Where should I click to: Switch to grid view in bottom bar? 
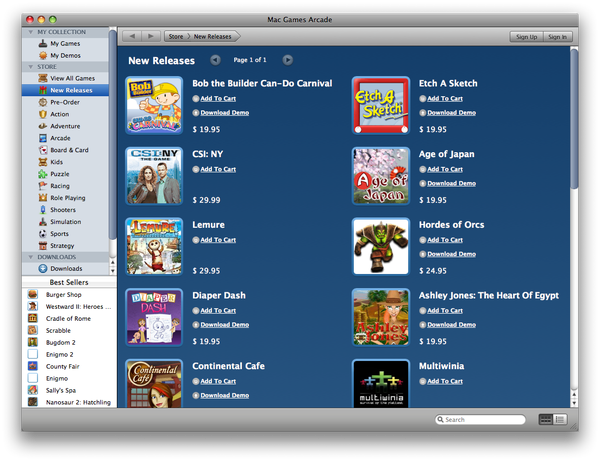pyautogui.click(x=546, y=420)
